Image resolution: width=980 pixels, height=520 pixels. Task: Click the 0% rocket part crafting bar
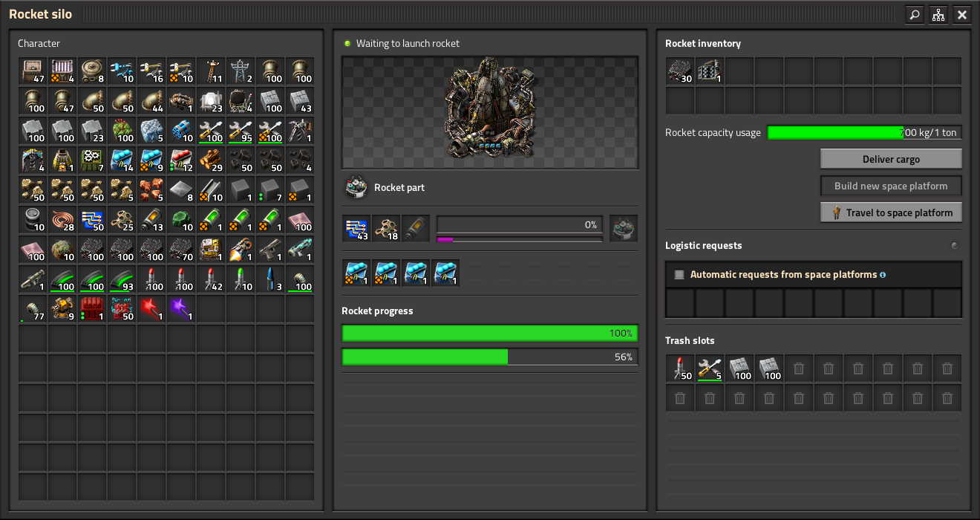pos(520,225)
